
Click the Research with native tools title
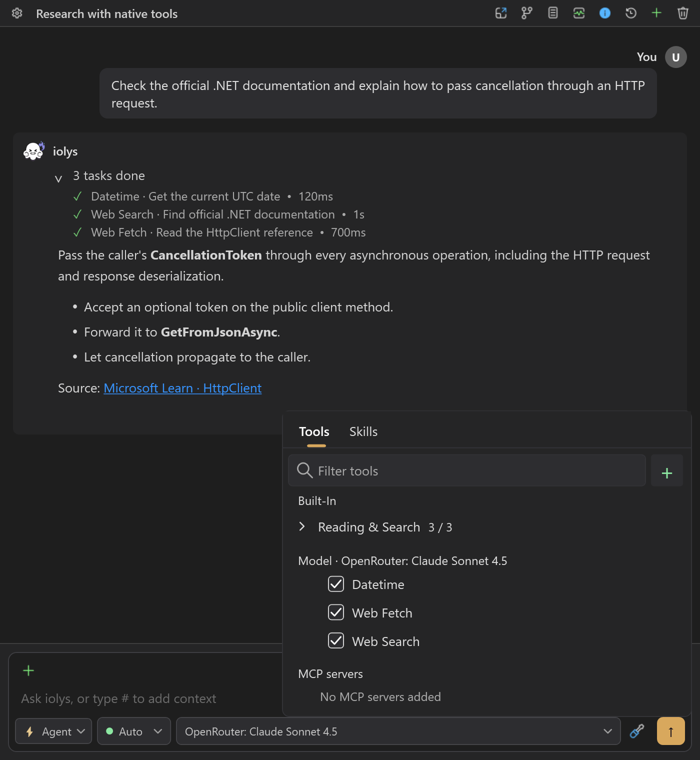click(107, 13)
